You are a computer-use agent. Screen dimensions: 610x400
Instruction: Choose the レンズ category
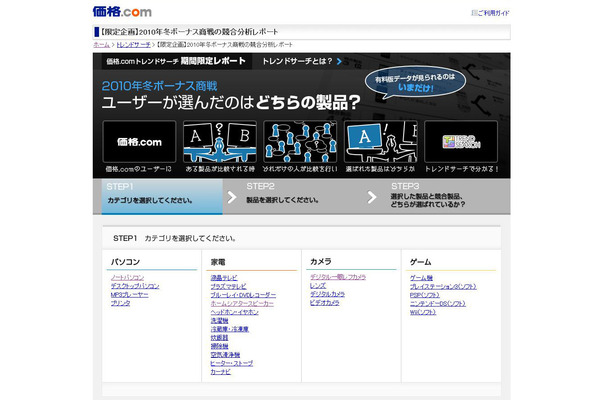(x=318, y=286)
